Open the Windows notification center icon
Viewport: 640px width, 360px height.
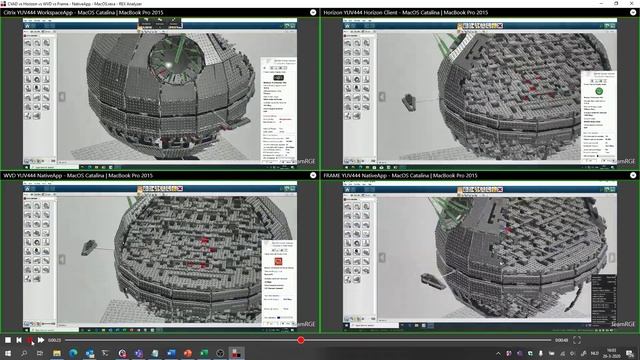point(630,353)
